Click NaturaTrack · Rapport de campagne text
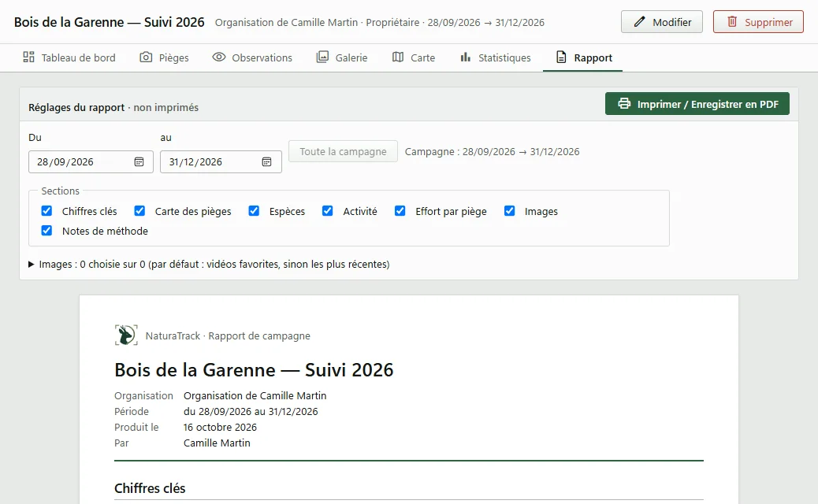Viewport: 818px width, 504px height. click(x=228, y=336)
